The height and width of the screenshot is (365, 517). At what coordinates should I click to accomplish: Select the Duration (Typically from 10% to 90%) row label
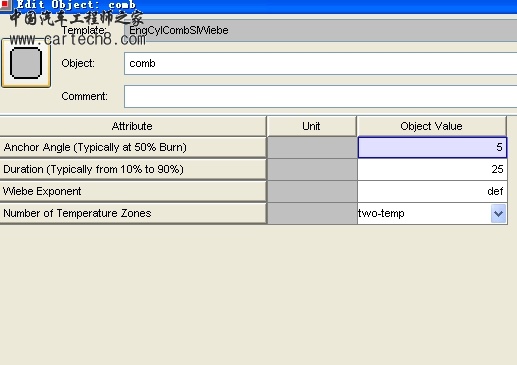(x=132, y=169)
